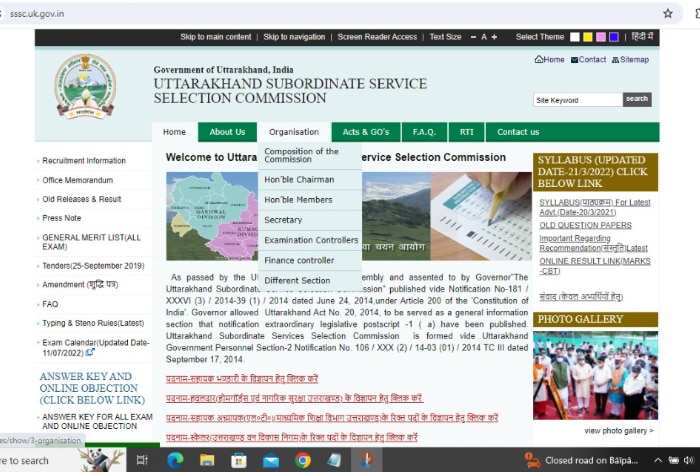Open Task View in the taskbar
The height and width of the screenshot is (472, 700).
[x=142, y=460]
